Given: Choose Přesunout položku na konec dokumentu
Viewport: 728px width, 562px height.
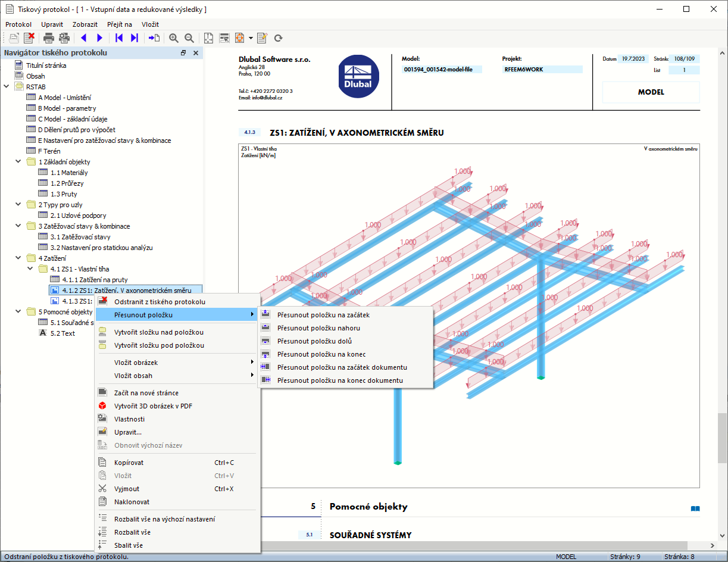Looking at the screenshot, I should pyautogui.click(x=345, y=380).
